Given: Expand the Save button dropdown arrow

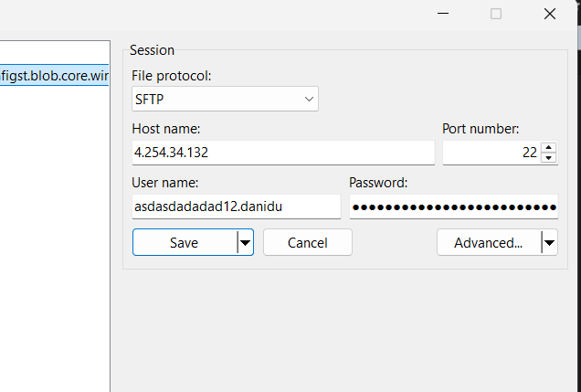Looking at the screenshot, I should tap(244, 242).
